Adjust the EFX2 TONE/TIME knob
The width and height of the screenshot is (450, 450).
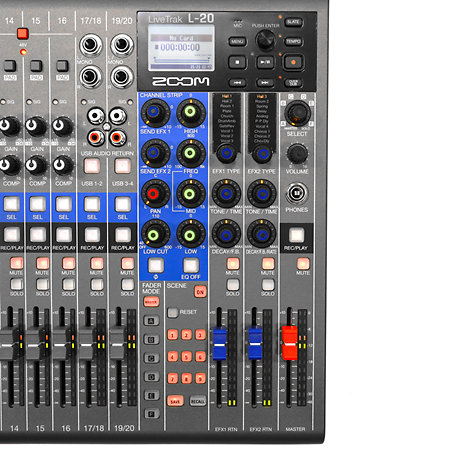tap(262, 194)
